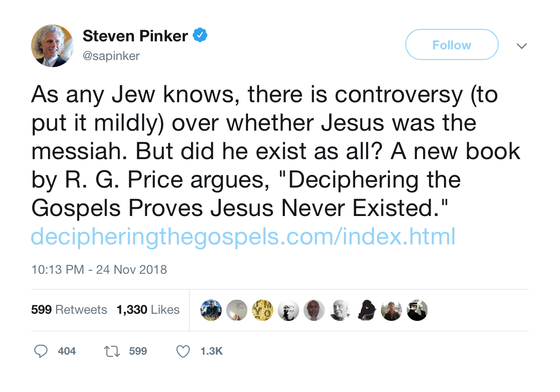Open the first liker avatar with the chessboard
The image size is (560, 392).
[211, 310]
